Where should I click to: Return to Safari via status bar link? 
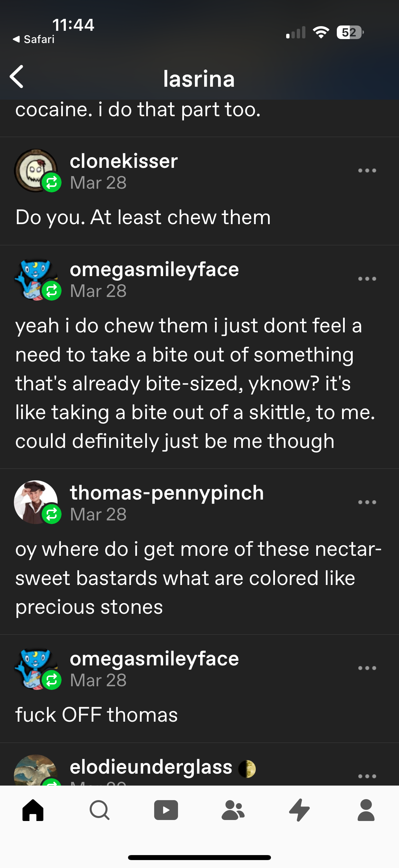click(x=34, y=39)
